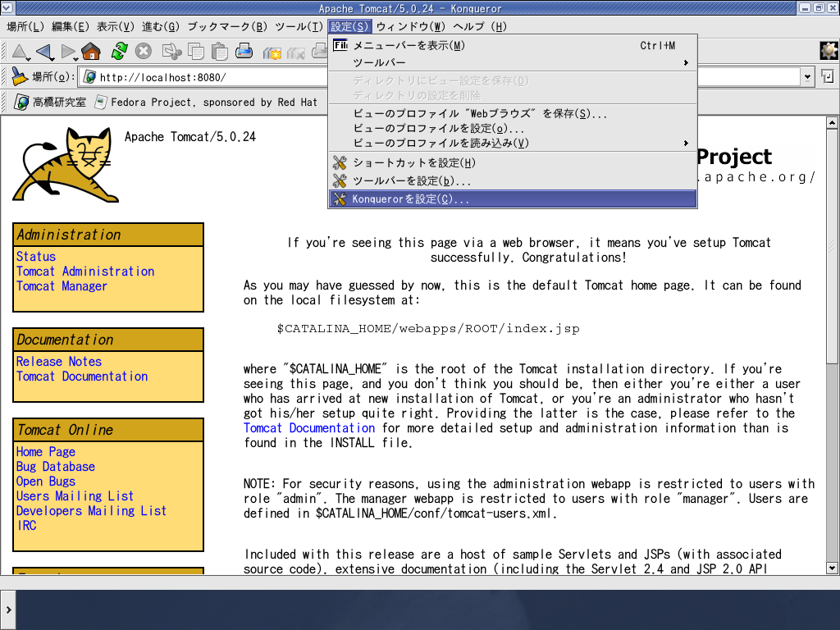Toggle メニューバーを表示 menu entry
The height and width of the screenshot is (630, 840).
coord(512,46)
